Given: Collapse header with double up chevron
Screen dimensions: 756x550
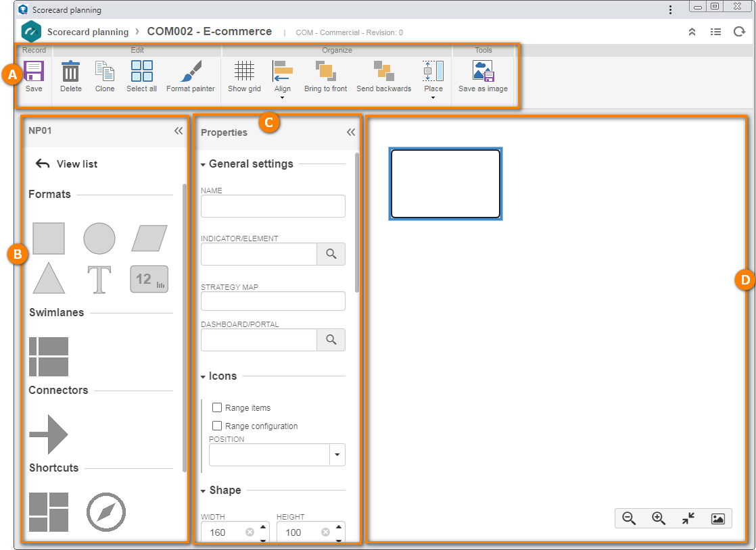Looking at the screenshot, I should (692, 32).
